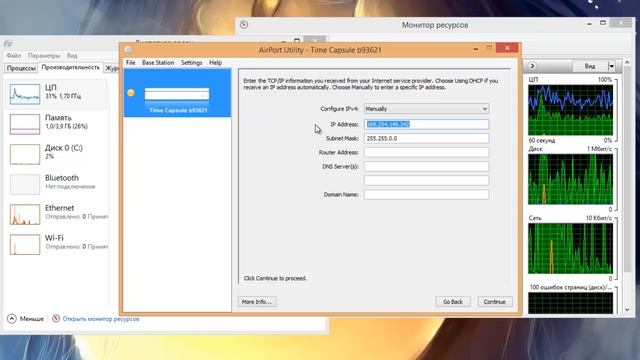Click the Вид button in Resource Monitor
This screenshot has width=640, height=360.
[x=590, y=66]
